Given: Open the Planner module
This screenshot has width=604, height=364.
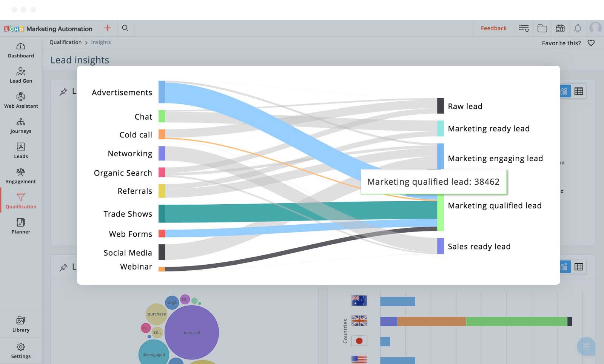Looking at the screenshot, I should tap(21, 227).
